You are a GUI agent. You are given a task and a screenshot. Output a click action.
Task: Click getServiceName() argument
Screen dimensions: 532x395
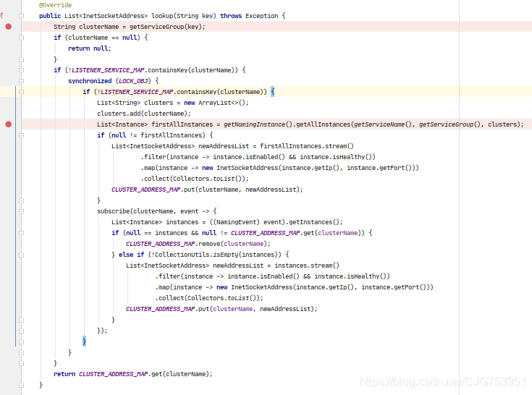pos(382,124)
